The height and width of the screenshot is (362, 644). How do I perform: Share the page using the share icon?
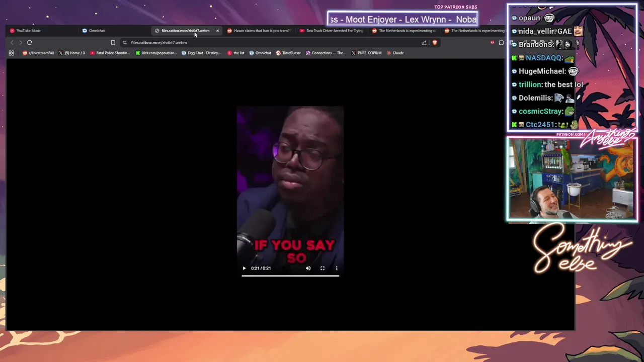click(424, 43)
